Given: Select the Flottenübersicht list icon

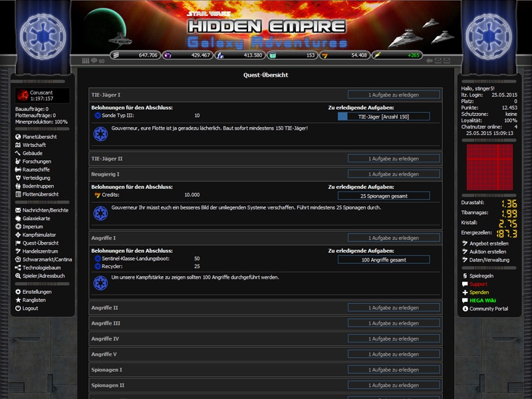Looking at the screenshot, I should click(18, 194).
